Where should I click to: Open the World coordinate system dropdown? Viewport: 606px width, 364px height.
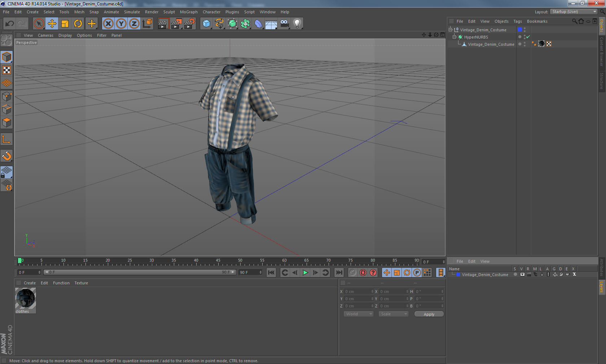pos(358,314)
